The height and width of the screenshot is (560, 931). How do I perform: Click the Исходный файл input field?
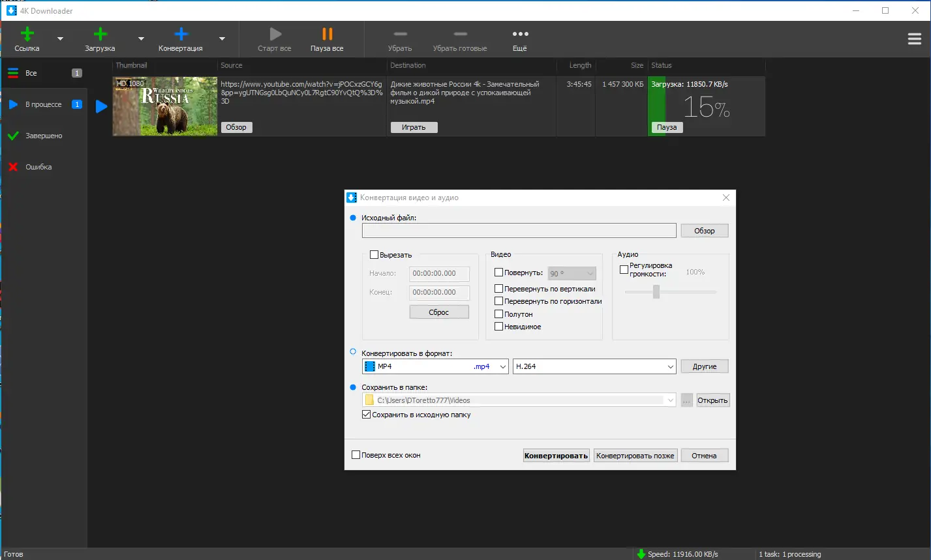click(x=519, y=230)
